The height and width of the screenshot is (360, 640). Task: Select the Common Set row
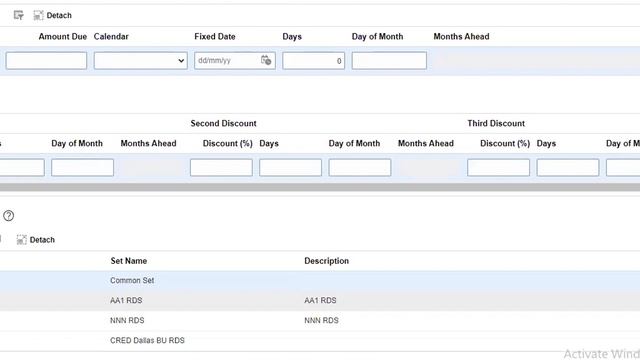coord(320,280)
